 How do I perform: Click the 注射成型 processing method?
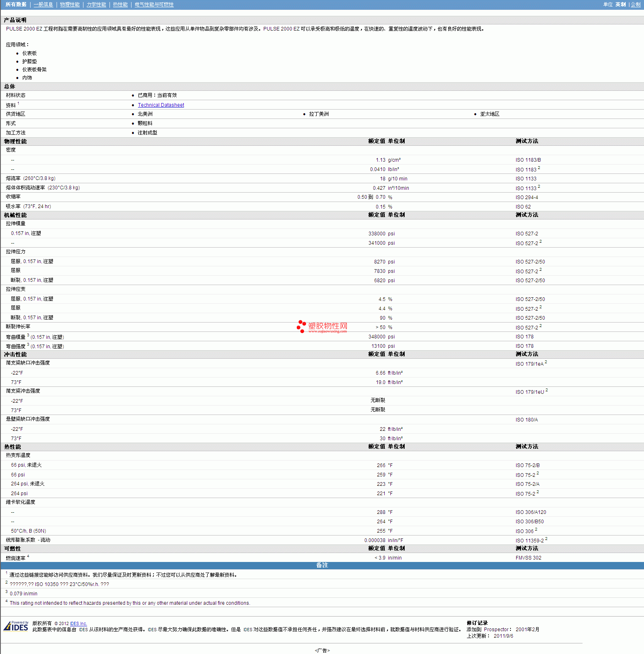click(x=147, y=133)
